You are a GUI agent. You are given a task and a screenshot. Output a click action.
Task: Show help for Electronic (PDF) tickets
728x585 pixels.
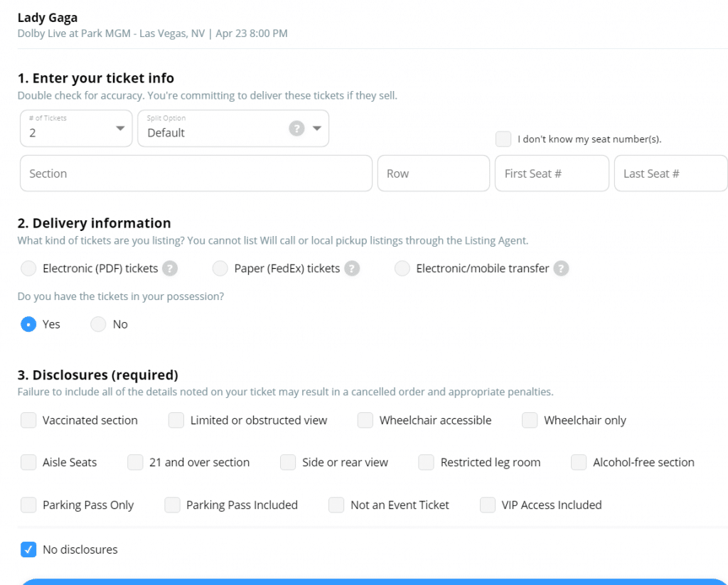(170, 269)
